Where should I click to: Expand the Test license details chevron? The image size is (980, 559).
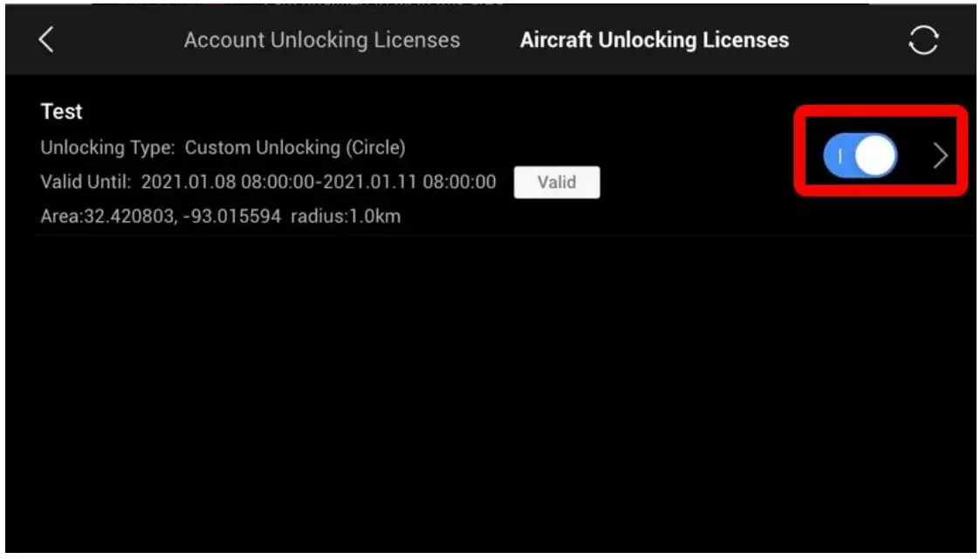point(940,155)
